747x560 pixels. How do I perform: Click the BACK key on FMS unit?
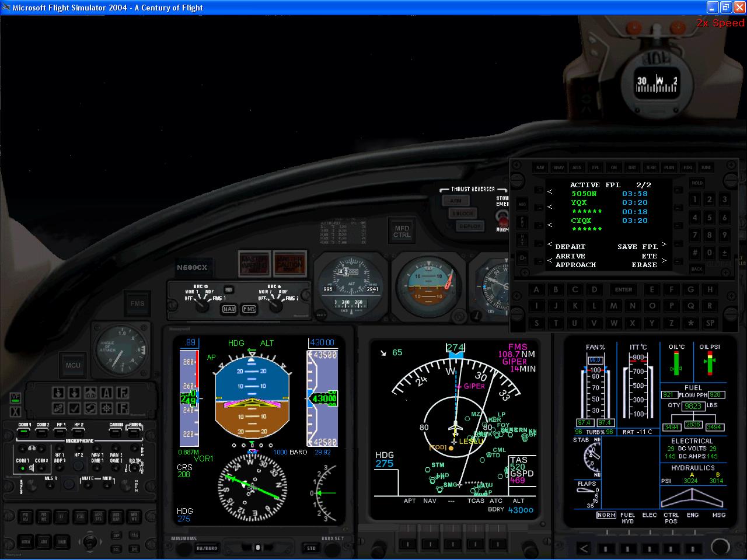tap(697, 269)
